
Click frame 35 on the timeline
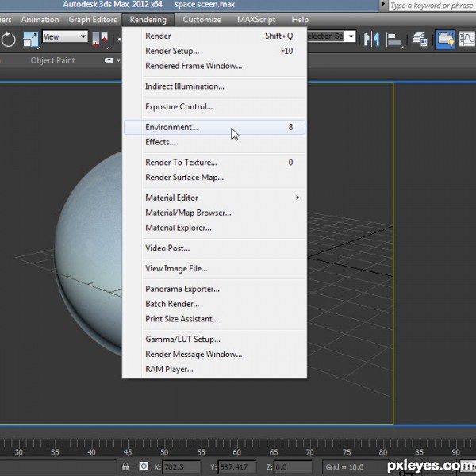pyautogui.click(x=55, y=452)
